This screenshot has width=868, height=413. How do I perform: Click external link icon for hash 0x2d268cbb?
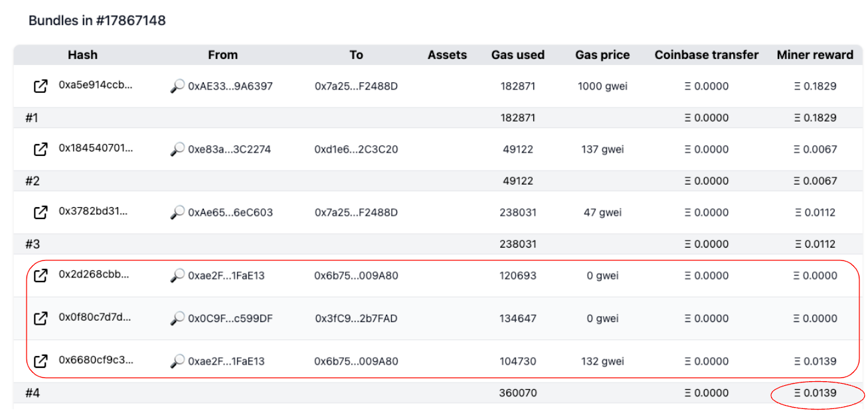tap(41, 276)
